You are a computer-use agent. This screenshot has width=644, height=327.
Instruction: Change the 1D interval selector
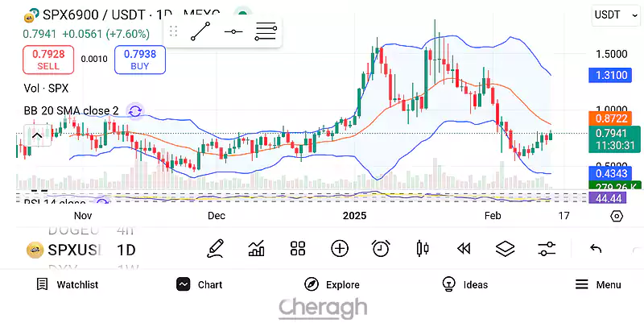point(126,250)
